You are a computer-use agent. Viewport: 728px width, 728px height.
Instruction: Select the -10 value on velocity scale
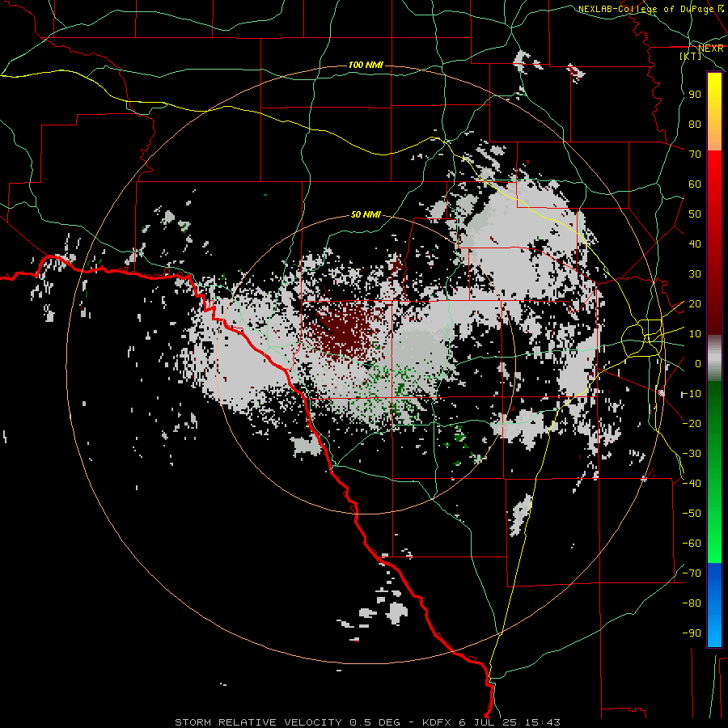(692, 394)
